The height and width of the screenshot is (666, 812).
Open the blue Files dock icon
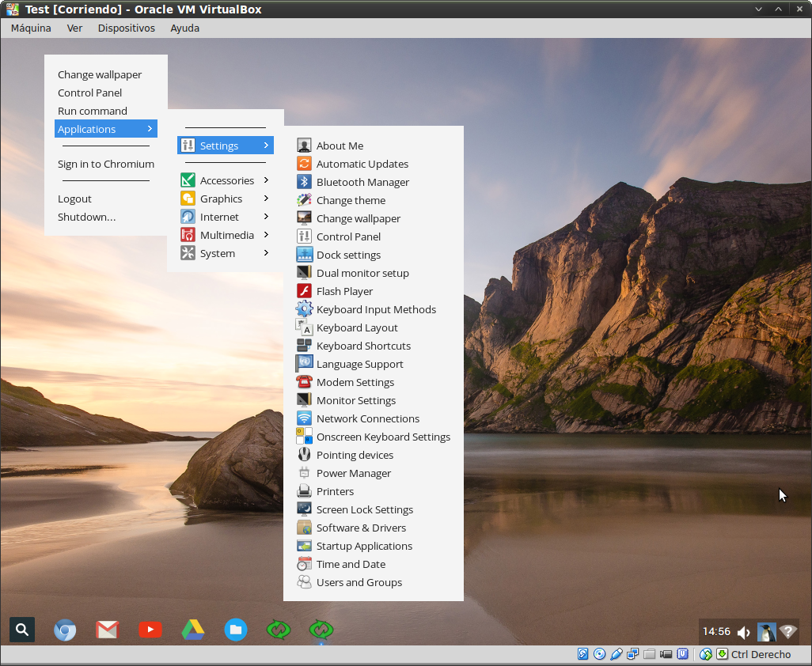click(x=235, y=630)
